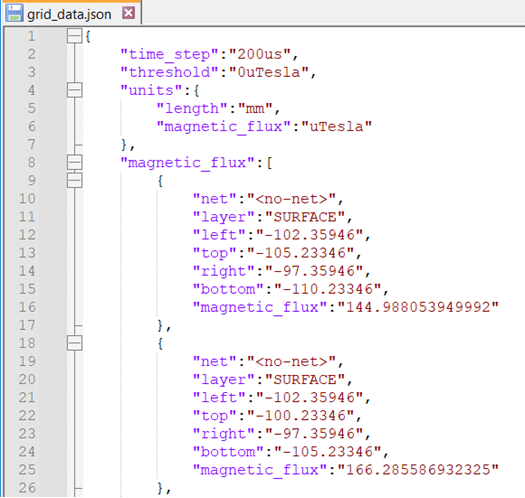Collapse the "units" block fold at line 4

[x=74, y=90]
